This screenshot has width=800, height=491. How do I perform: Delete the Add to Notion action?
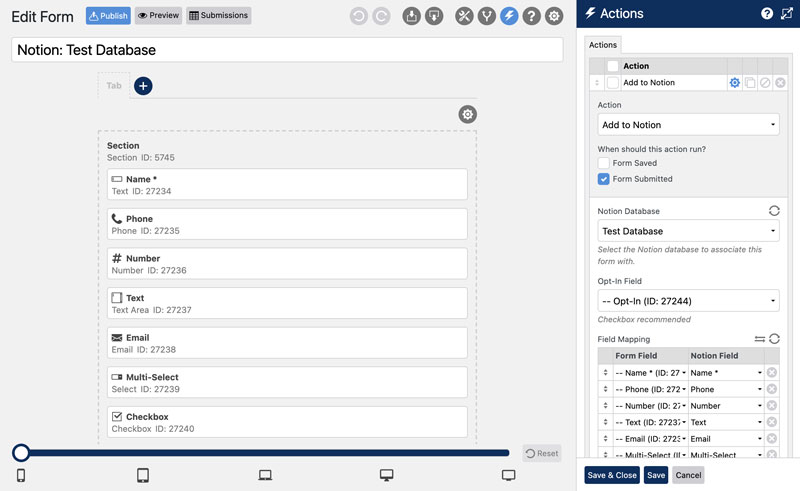[780, 83]
